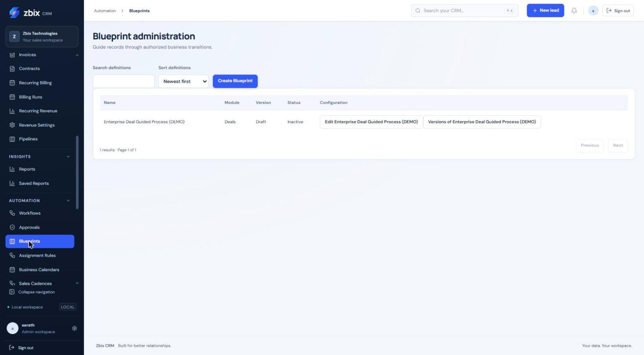
Task: Click the Create Blueprint button
Action: [x=235, y=81]
